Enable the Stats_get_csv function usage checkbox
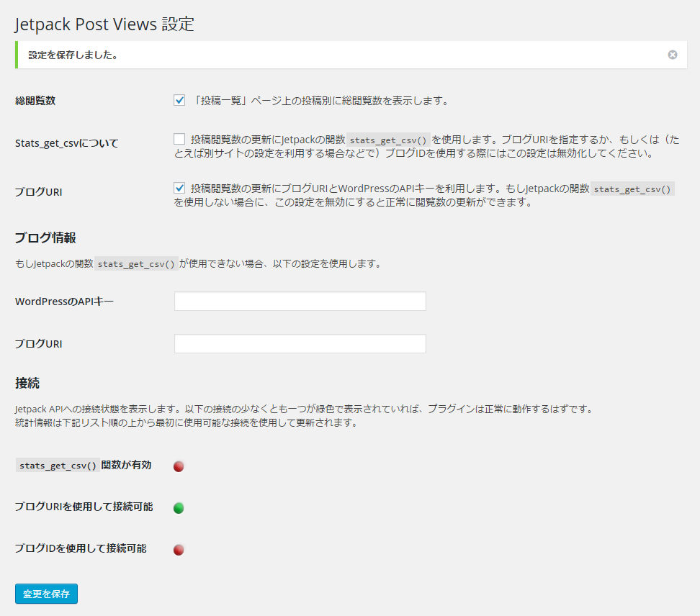 click(x=179, y=137)
